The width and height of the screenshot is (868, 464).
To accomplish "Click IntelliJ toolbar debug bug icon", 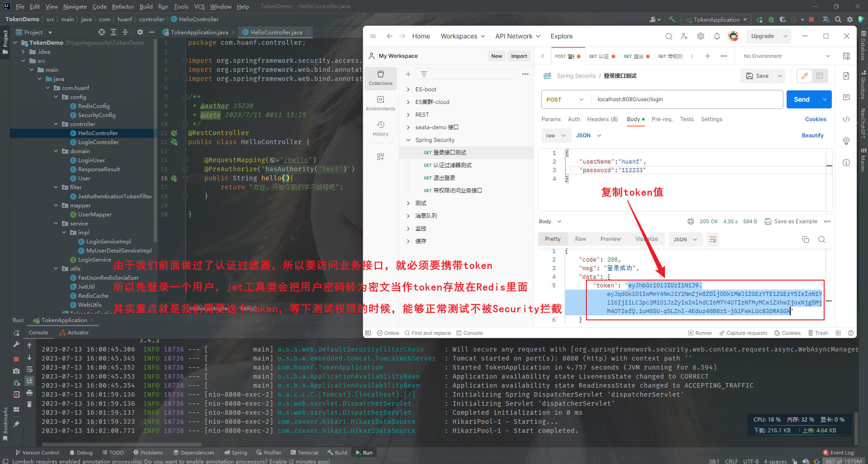I will point(771,19).
